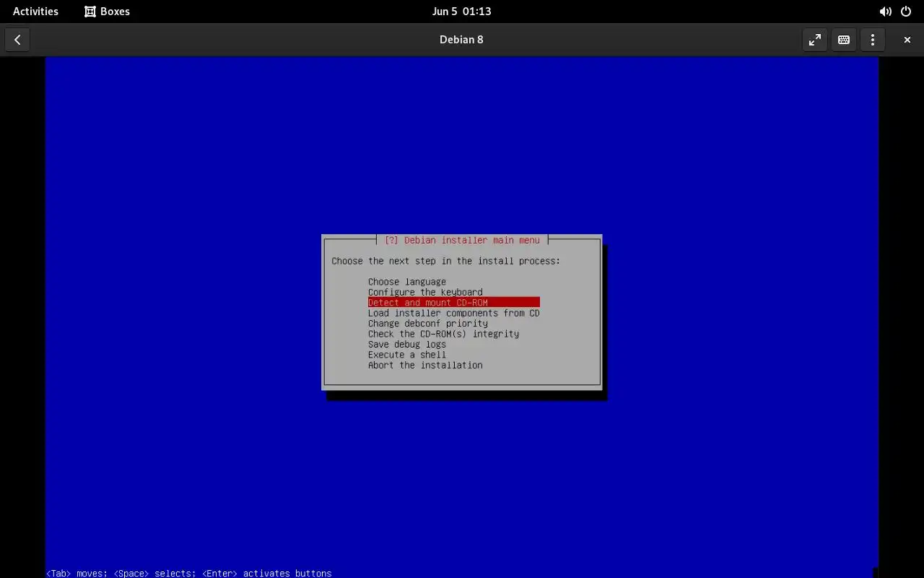Click the Debian installer main menu title
This screenshot has height=578, width=924.
[x=462, y=240]
